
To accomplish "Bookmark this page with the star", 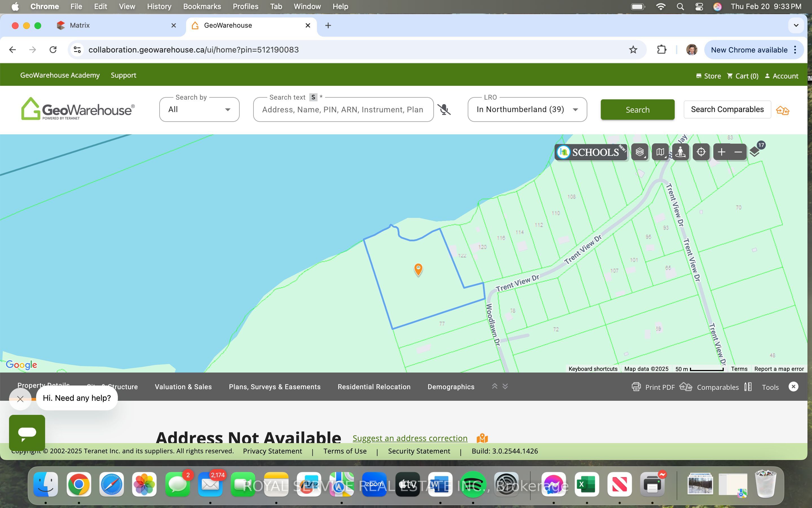I will [633, 50].
